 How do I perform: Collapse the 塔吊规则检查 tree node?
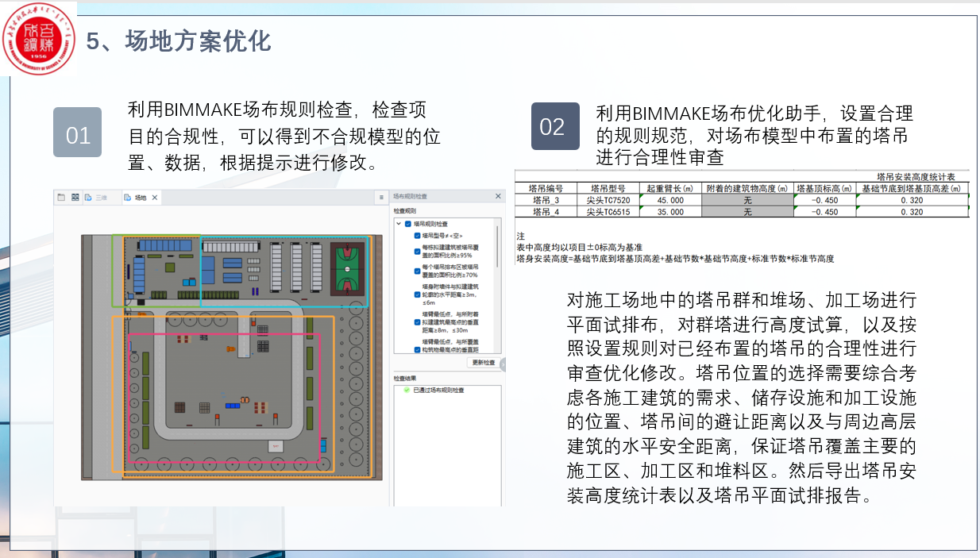point(399,225)
